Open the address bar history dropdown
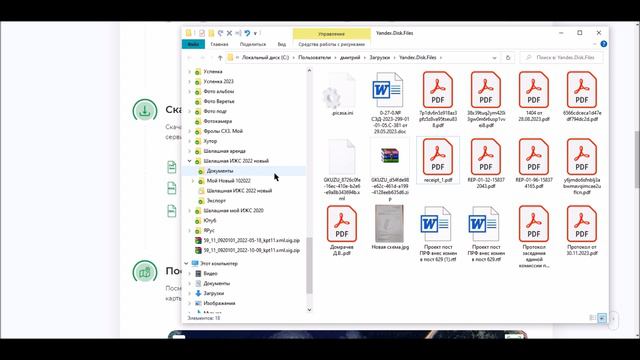 pyautogui.click(x=494, y=58)
